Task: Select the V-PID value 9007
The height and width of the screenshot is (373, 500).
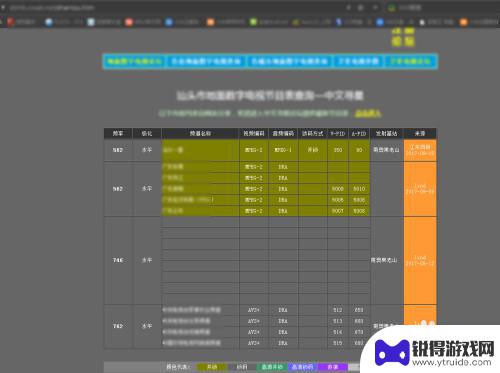Action: coord(338,211)
